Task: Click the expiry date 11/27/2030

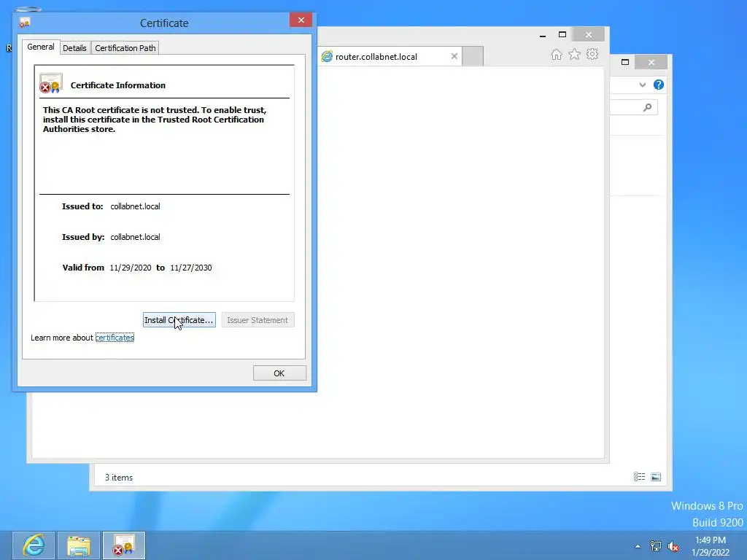Action: 191,268
